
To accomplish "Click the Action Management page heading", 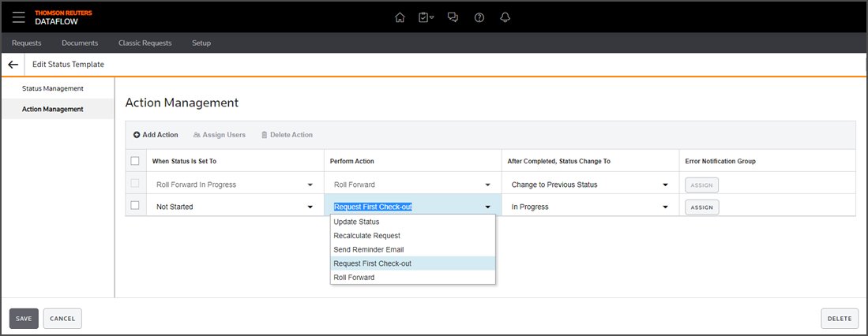I will click(x=182, y=103).
